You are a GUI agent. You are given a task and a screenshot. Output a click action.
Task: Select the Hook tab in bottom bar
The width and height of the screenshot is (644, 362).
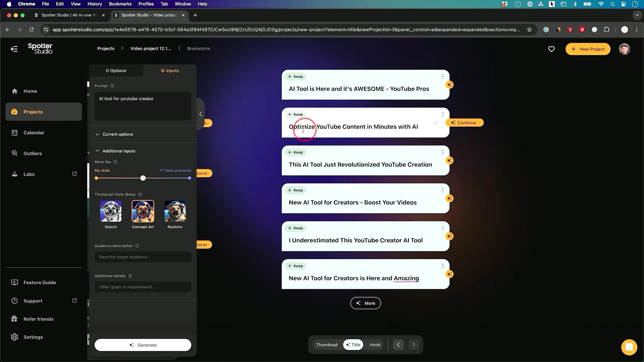375,345
